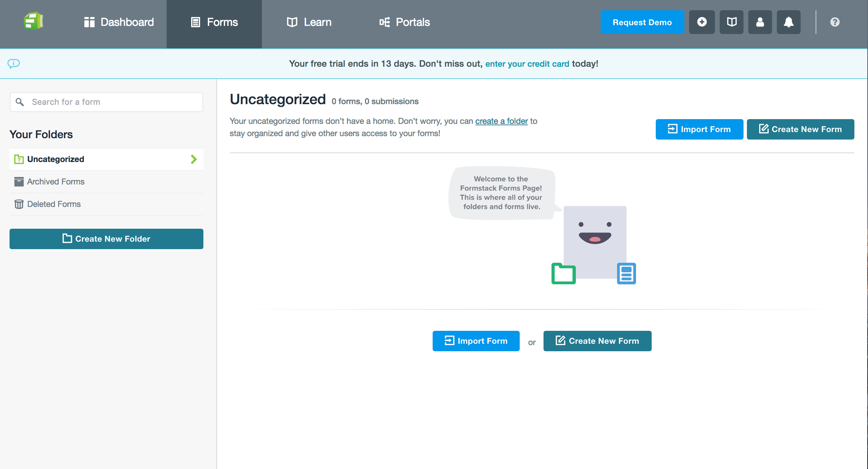This screenshot has width=868, height=469.
Task: Click the search magnifier icon
Action: [x=20, y=102]
